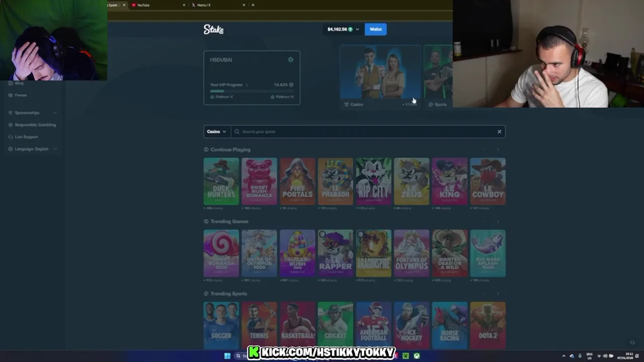Open the Basketball sports tile
Image resolution: width=644 pixels, height=362 pixels.
(x=297, y=325)
